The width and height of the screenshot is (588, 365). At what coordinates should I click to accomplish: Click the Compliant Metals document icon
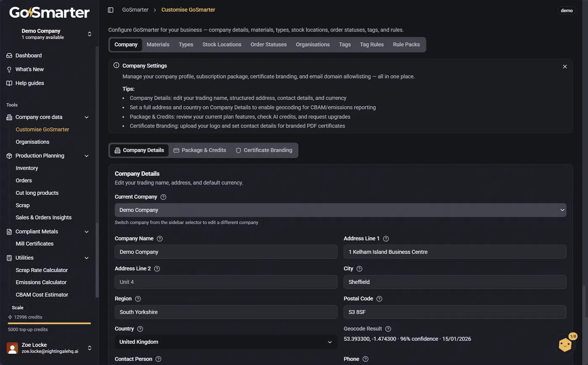click(9, 232)
